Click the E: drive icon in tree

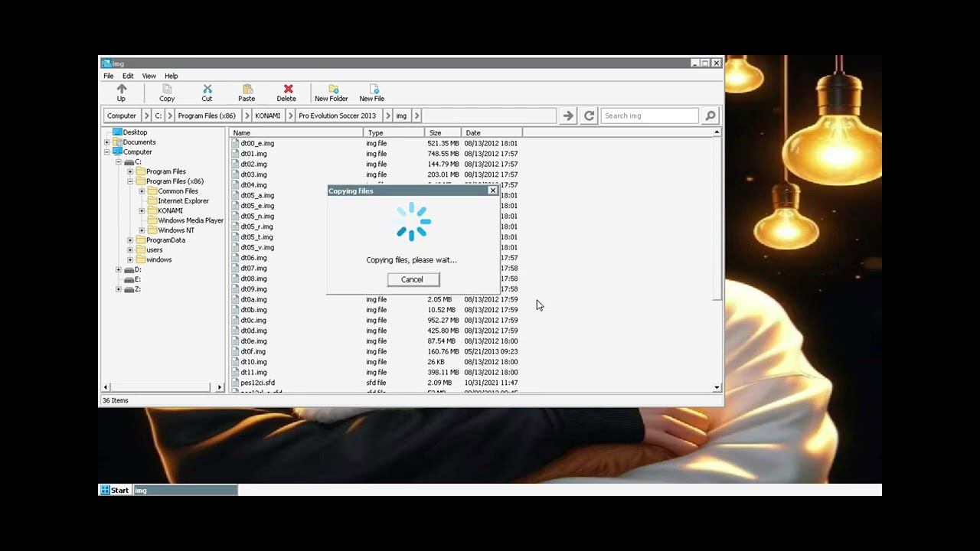coord(129,279)
